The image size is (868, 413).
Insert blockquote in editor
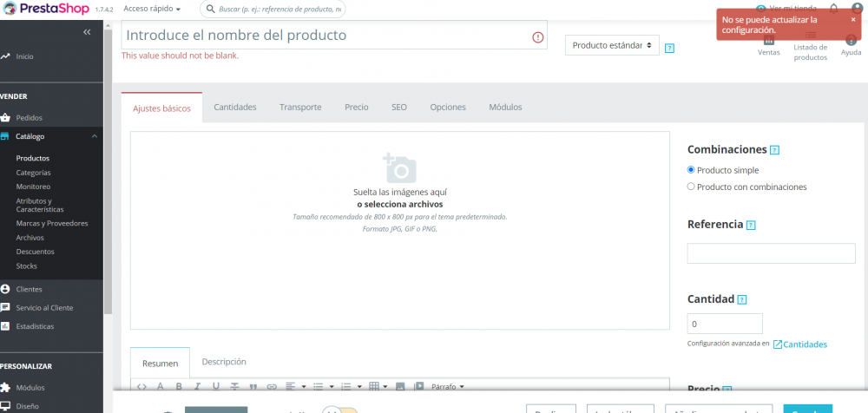click(253, 386)
